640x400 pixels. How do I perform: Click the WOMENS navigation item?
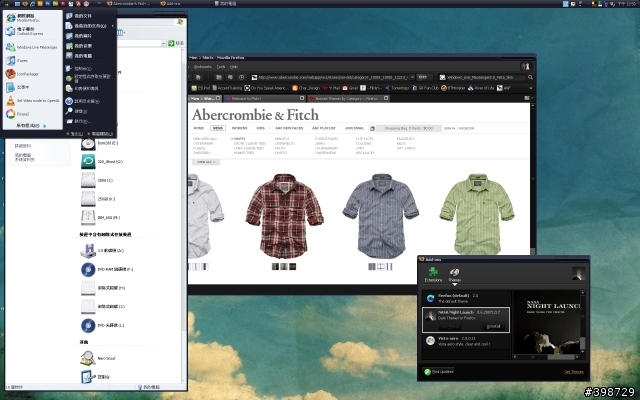click(240, 128)
